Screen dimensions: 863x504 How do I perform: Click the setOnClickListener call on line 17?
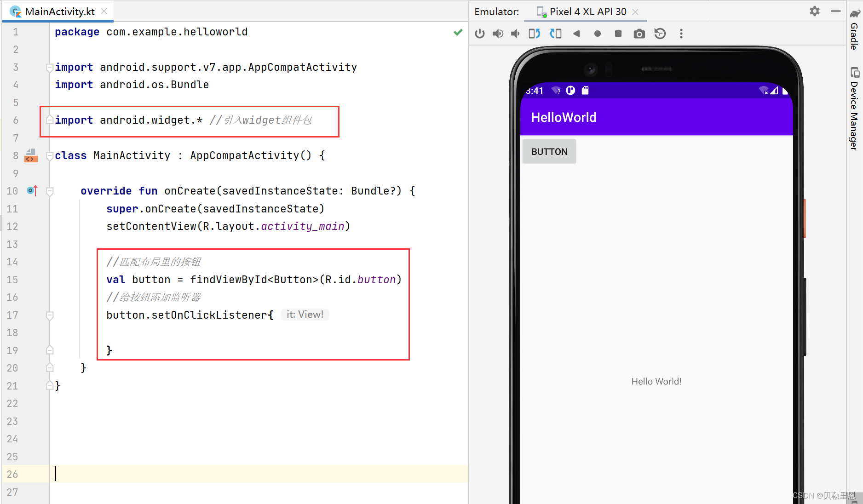click(x=210, y=315)
